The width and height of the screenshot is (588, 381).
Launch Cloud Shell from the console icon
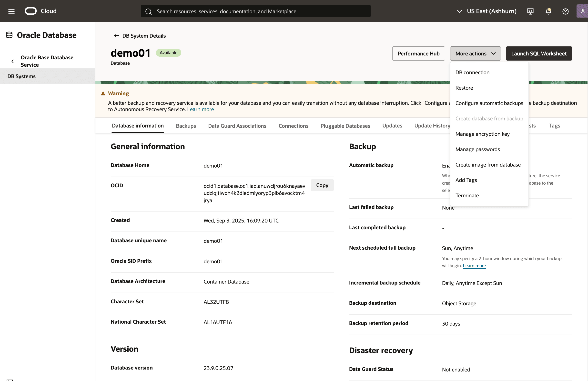(x=530, y=11)
